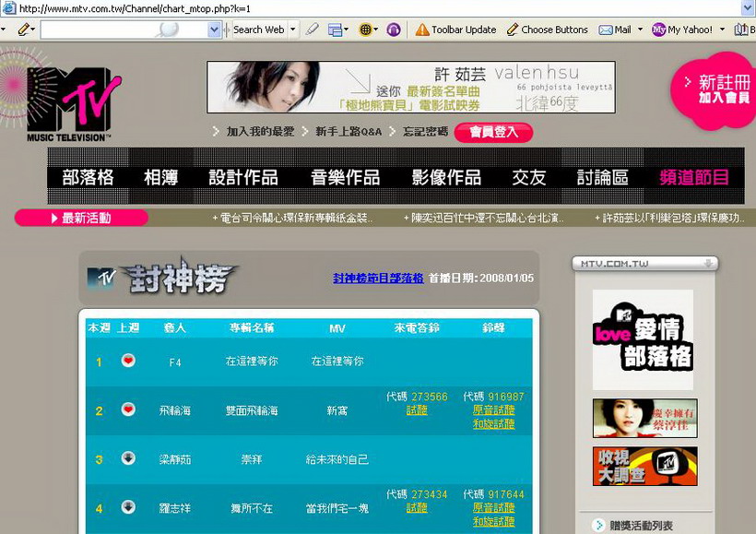Click the artist name 梁靜茹

coord(175,459)
